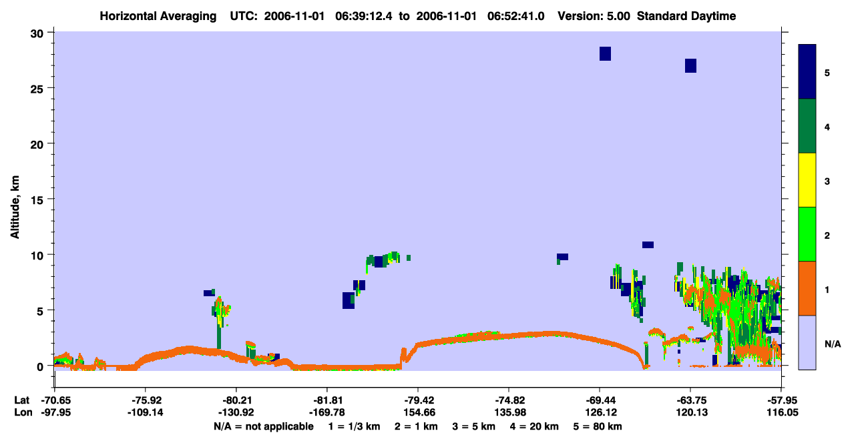Click the yellow colorbar segment labeled 3
The image size is (868, 445).
click(807, 180)
